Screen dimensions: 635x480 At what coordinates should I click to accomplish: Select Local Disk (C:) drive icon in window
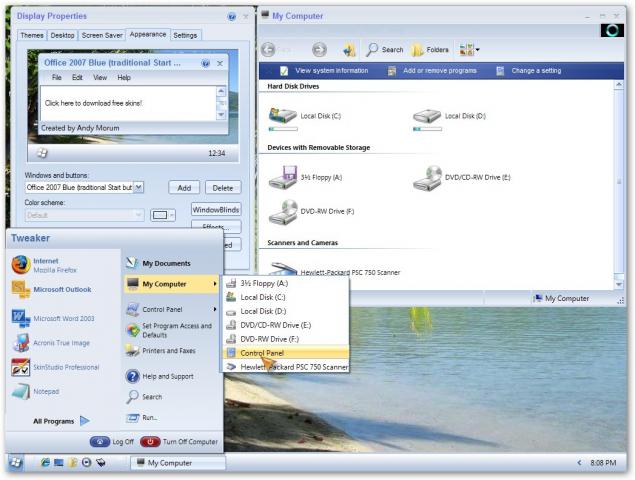point(283,115)
